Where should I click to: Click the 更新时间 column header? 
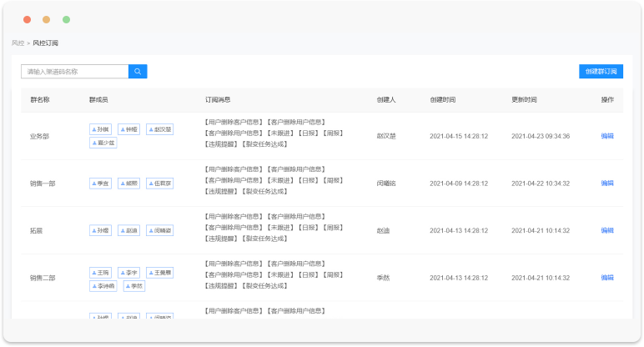pyautogui.click(x=524, y=100)
